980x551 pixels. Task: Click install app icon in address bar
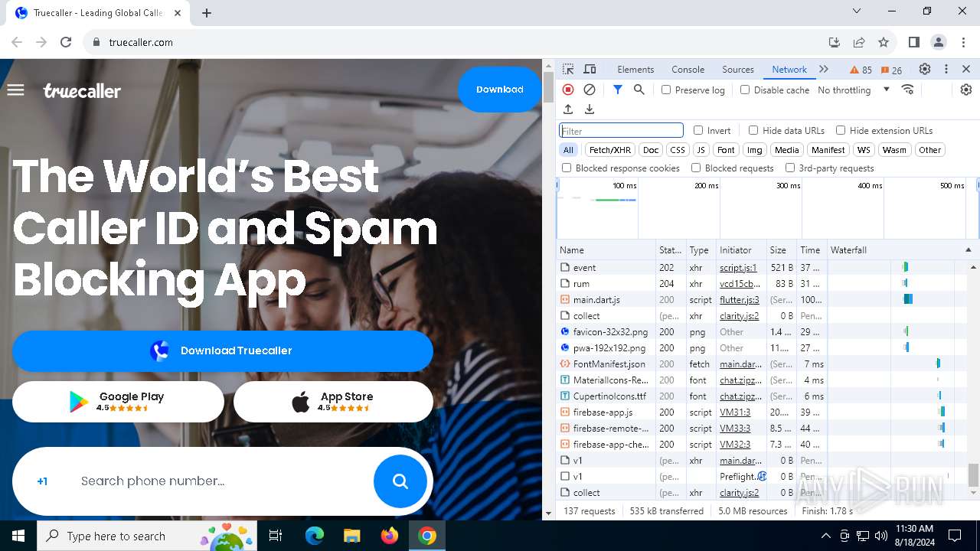click(835, 42)
